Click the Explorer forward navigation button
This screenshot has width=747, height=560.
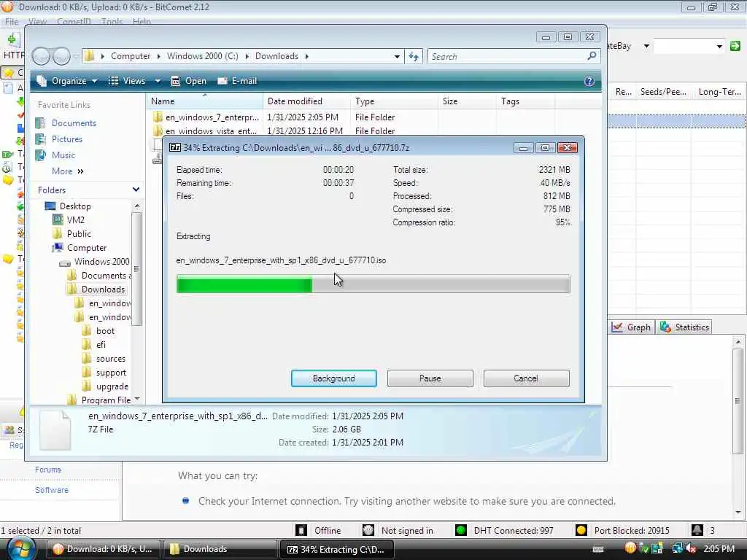click(61, 56)
